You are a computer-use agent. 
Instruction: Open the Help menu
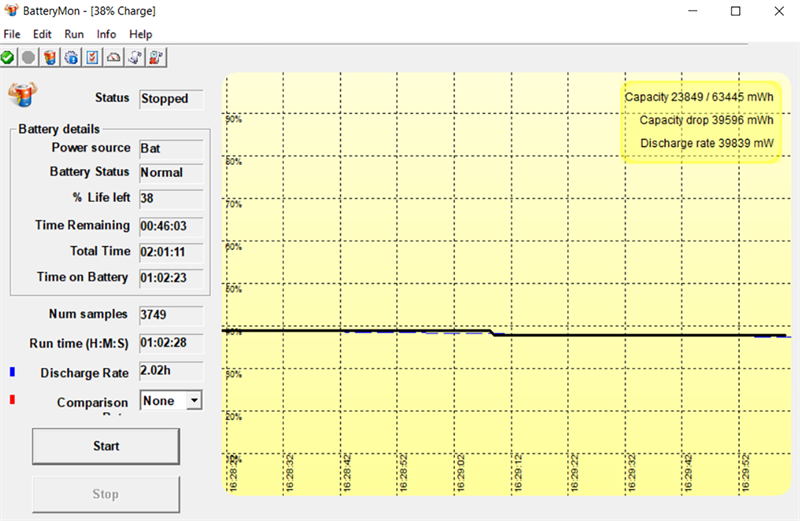tap(140, 34)
